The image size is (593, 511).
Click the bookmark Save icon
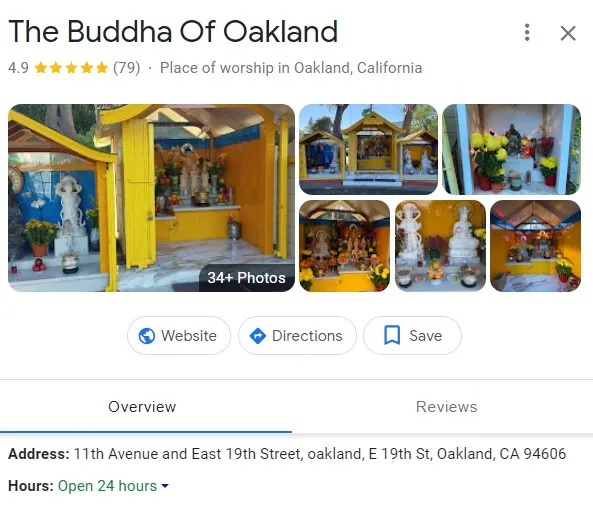[392, 335]
